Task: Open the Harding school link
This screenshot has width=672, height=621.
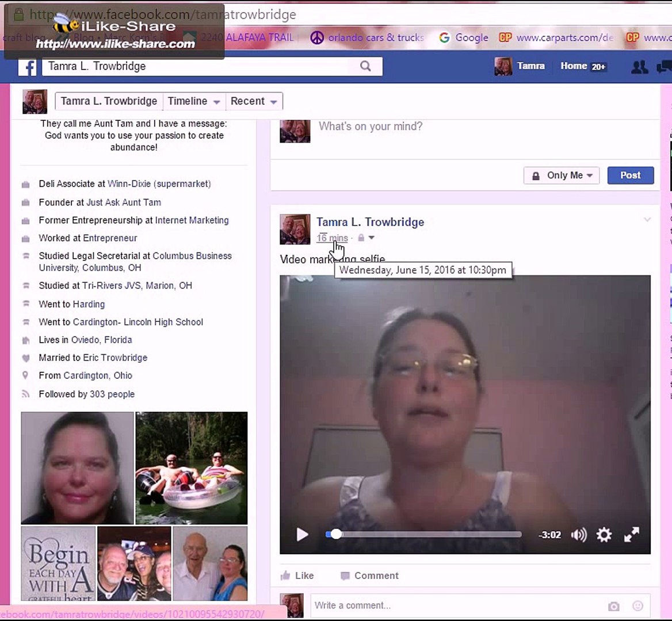Action: pyautogui.click(x=89, y=304)
